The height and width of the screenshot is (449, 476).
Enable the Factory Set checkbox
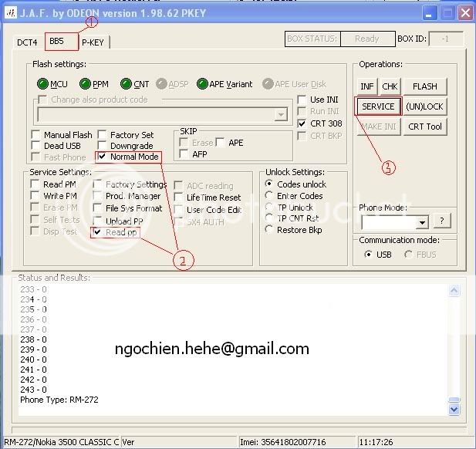point(102,134)
